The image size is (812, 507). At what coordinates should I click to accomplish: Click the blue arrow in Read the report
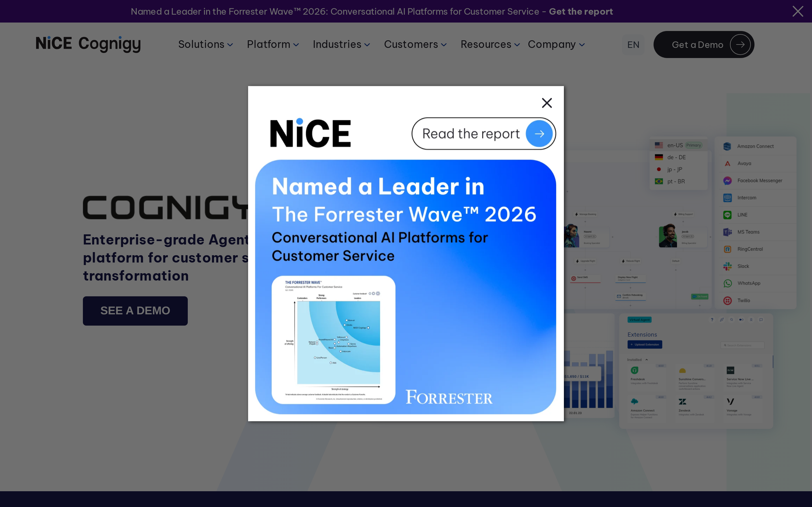pos(539,134)
